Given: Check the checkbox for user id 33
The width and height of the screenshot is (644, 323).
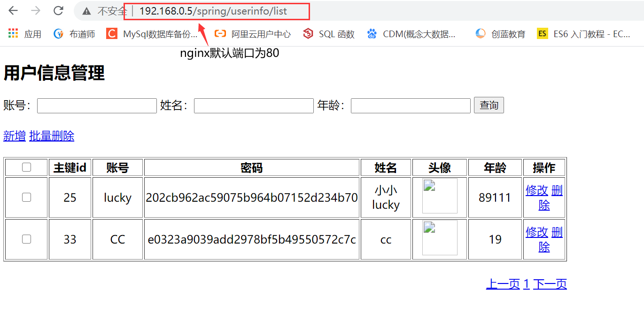Looking at the screenshot, I should pos(26,239).
